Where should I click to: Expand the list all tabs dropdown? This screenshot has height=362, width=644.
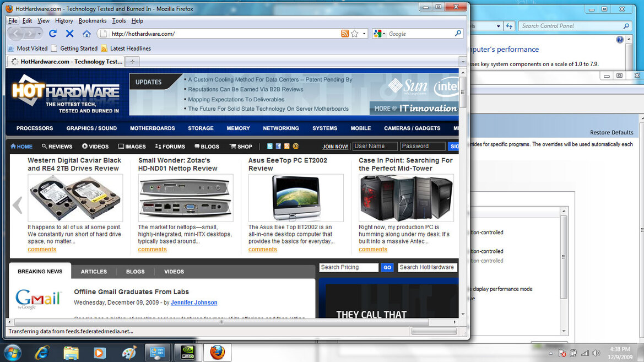pyautogui.click(x=463, y=62)
